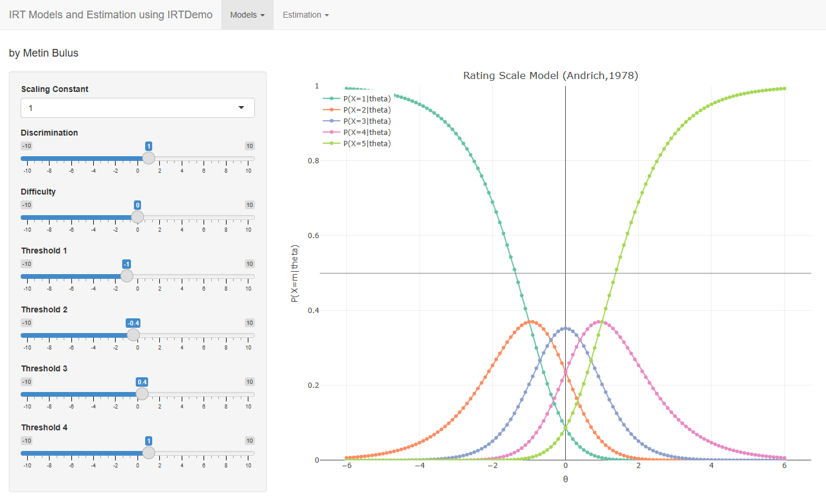Toggle P(X=5|theta) legend trace
826x504 pixels.
(x=356, y=143)
